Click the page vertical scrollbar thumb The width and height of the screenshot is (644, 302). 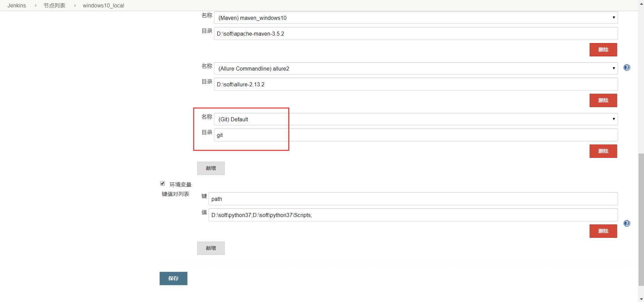point(641,219)
